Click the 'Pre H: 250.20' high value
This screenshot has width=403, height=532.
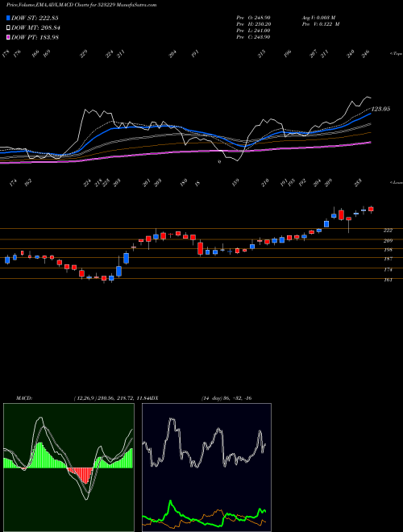(253, 24)
